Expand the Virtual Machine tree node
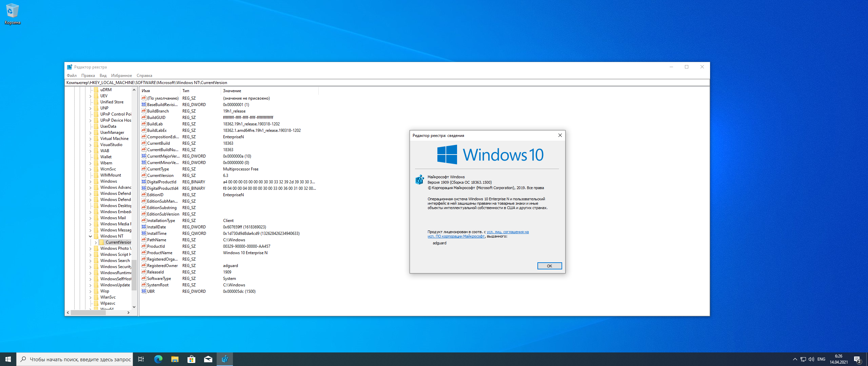 91,139
